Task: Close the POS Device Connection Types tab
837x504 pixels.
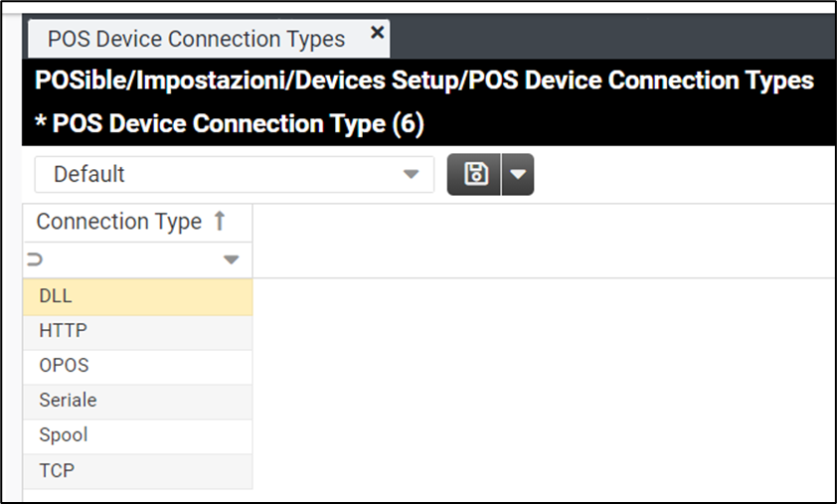Action: [x=377, y=33]
